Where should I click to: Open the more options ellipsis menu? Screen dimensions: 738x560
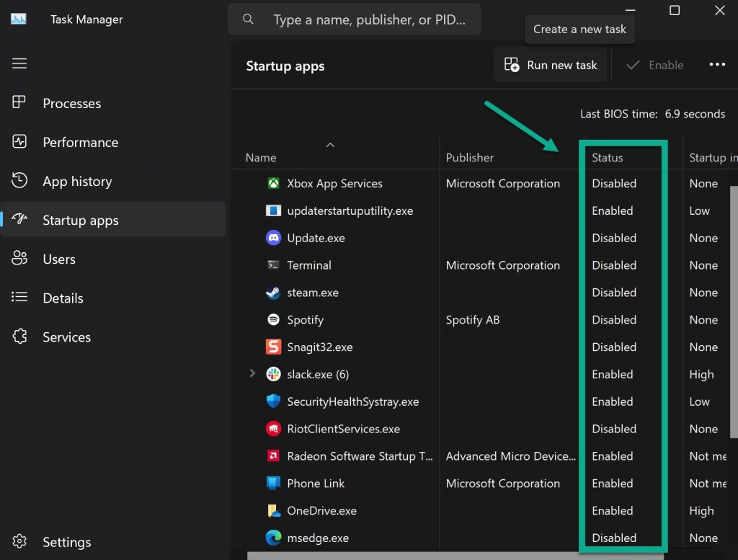coord(717,64)
